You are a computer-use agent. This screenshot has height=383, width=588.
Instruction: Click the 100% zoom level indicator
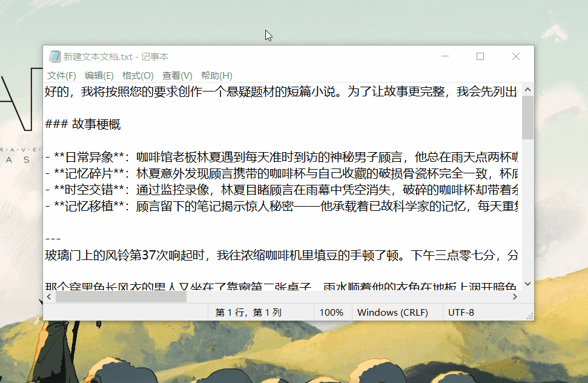[x=332, y=312]
